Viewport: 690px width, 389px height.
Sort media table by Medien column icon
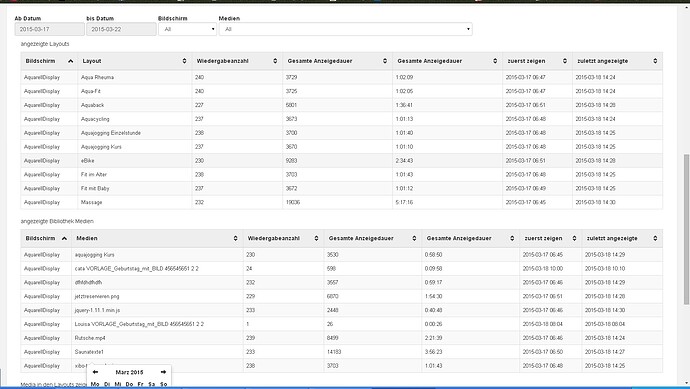tap(235, 239)
